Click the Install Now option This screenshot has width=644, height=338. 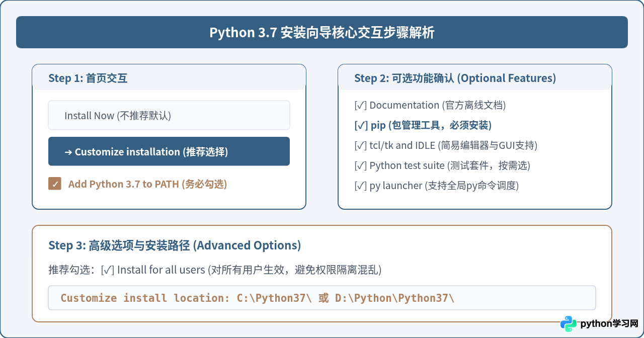click(169, 115)
